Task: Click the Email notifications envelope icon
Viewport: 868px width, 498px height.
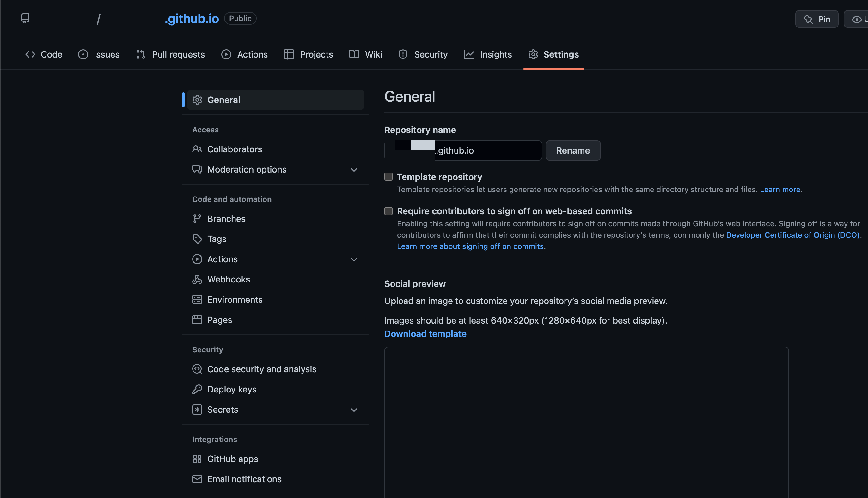Action: (197, 479)
